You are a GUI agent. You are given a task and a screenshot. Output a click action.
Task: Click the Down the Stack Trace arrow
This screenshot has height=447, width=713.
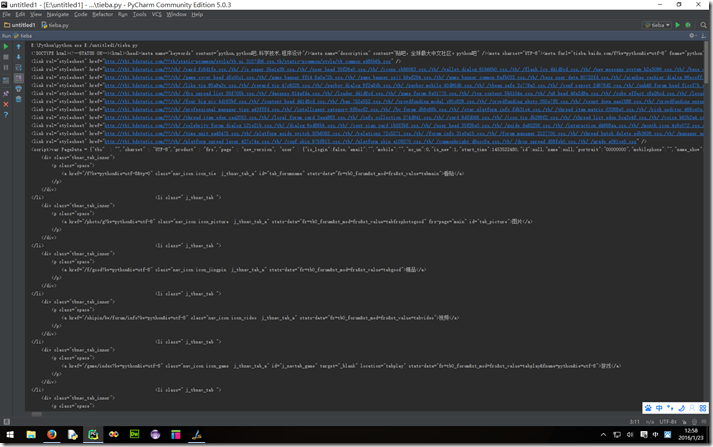(19, 57)
